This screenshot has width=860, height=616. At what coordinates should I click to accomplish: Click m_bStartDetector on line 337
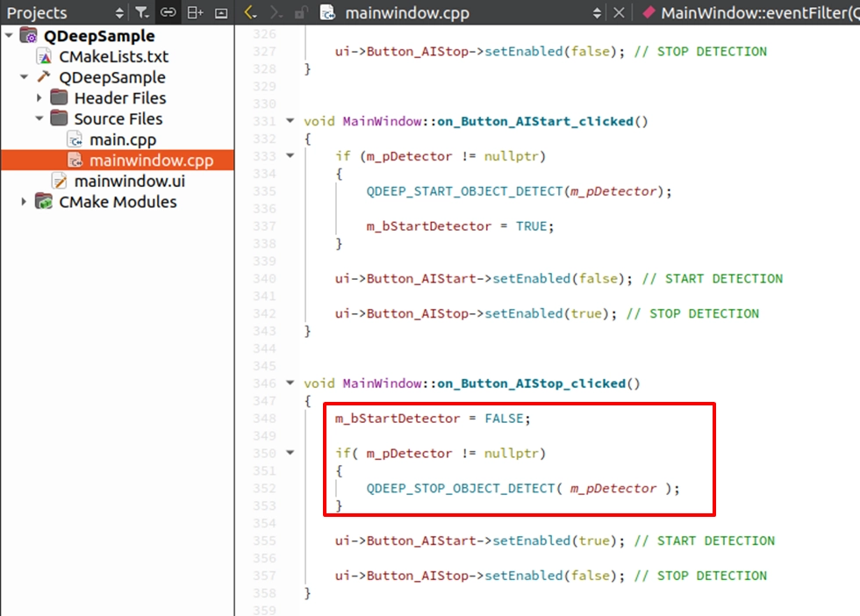(429, 226)
